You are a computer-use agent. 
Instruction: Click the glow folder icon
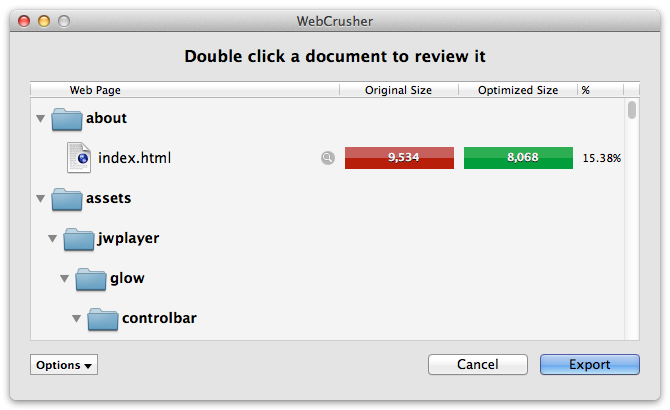click(91, 279)
